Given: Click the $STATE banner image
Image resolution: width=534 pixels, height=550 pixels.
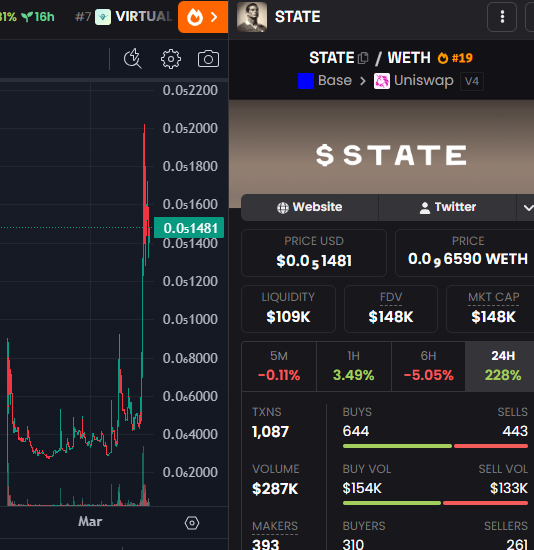Looking at the screenshot, I should point(381,154).
